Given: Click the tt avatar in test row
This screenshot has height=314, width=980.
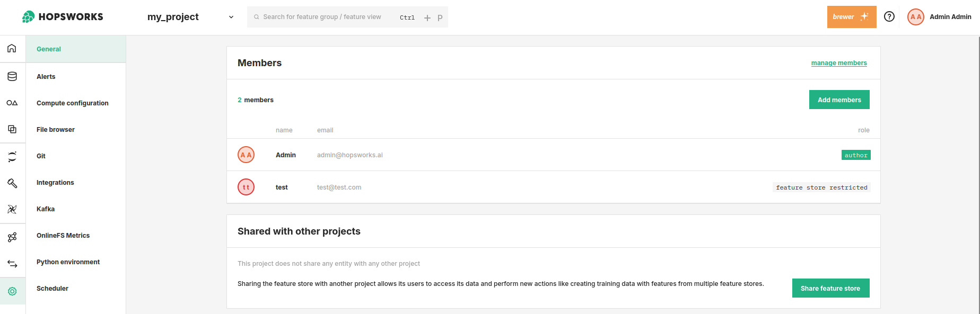Looking at the screenshot, I should tap(246, 187).
